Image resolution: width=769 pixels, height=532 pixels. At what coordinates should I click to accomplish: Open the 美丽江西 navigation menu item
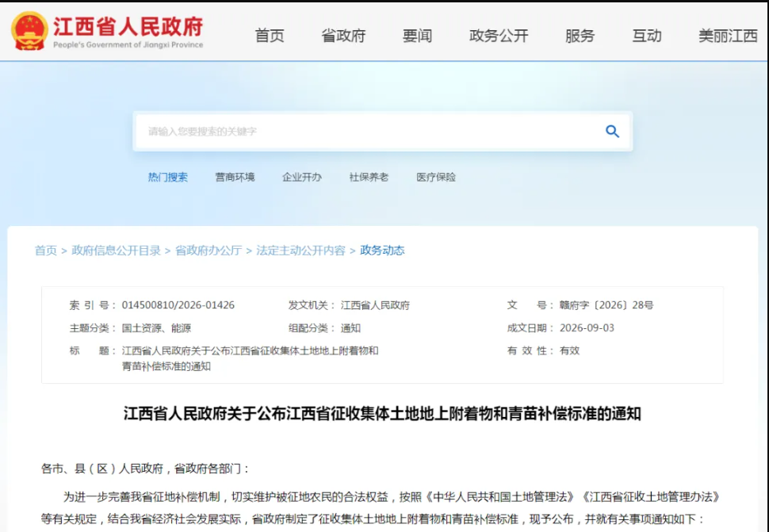coord(728,36)
